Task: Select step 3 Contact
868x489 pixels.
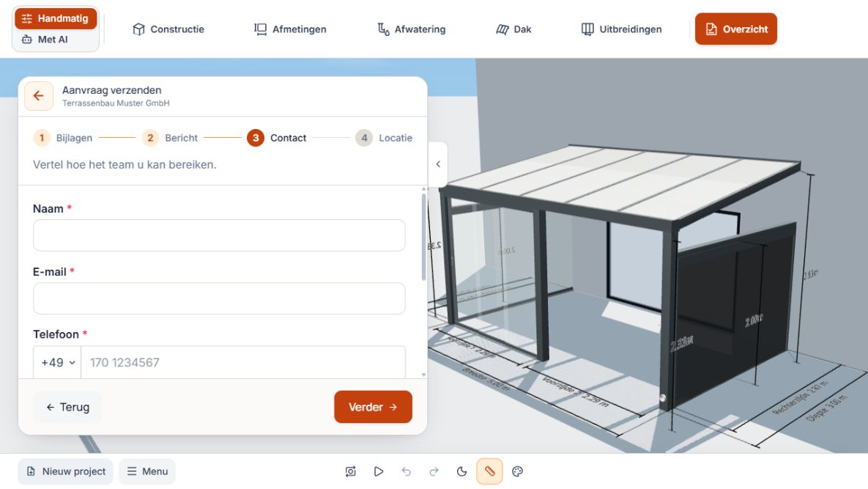Action: 277,138
